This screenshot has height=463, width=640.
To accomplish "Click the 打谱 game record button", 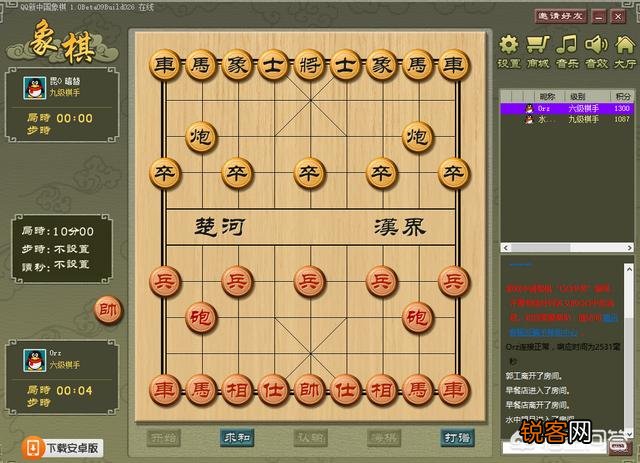I will [x=457, y=438].
